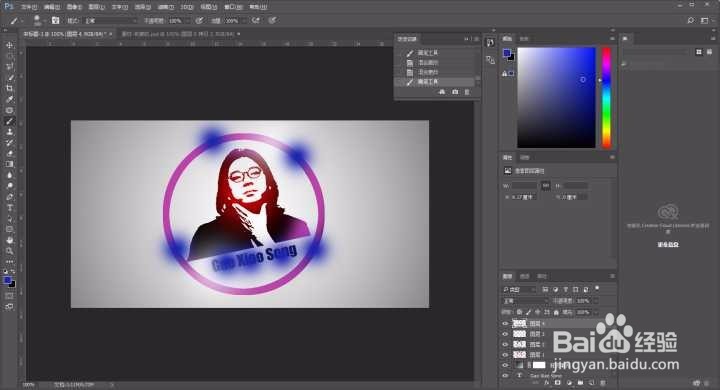Select the Crop tool
The image size is (720, 390).
tap(9, 88)
